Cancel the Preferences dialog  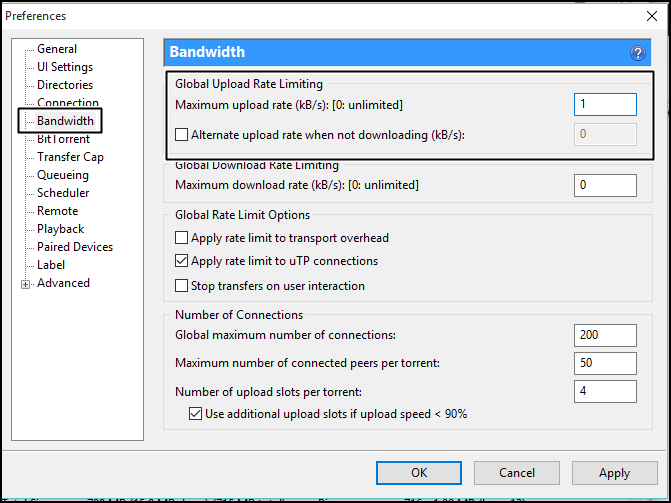(x=517, y=473)
